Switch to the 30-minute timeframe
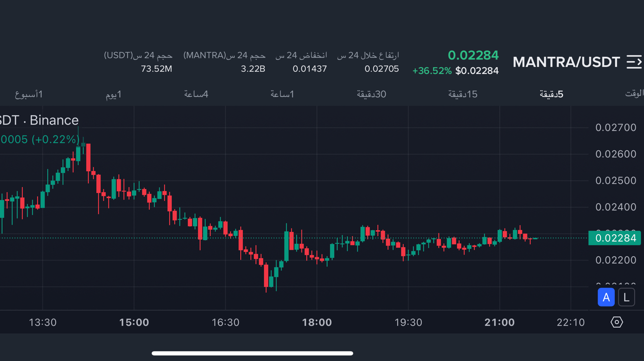This screenshot has width=644, height=361. (371, 94)
